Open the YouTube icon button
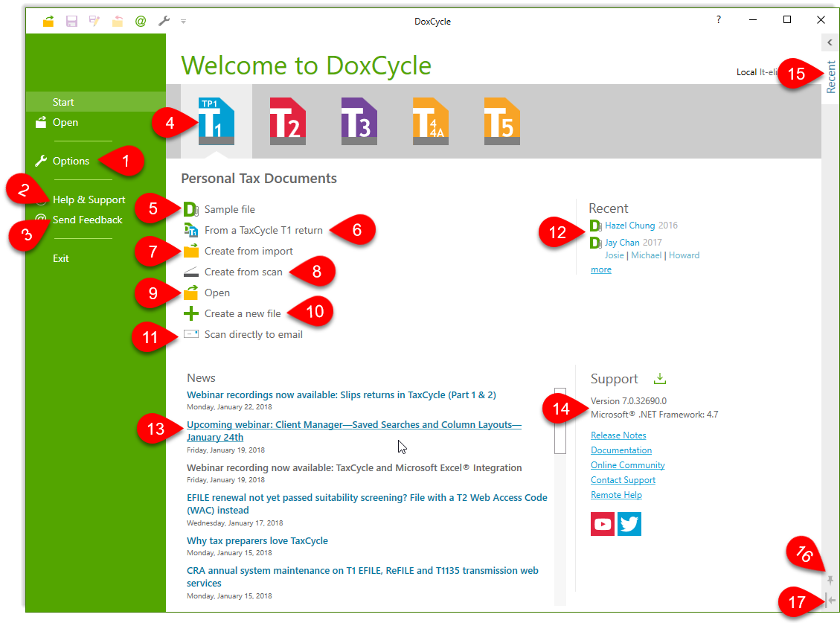 [x=603, y=524]
